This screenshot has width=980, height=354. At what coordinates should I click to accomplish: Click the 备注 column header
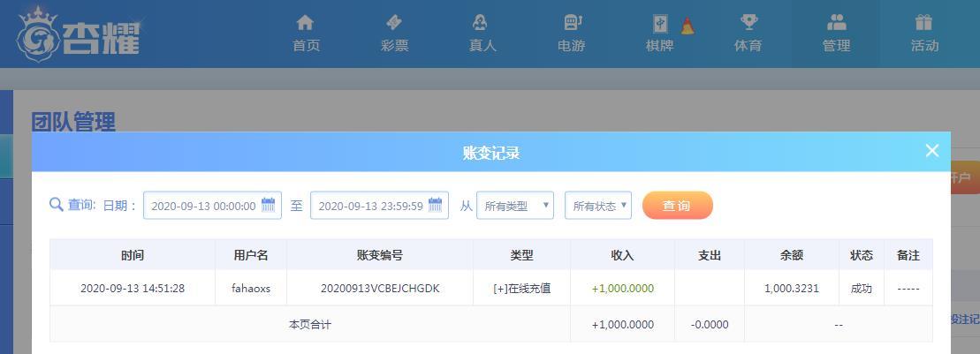tap(908, 255)
